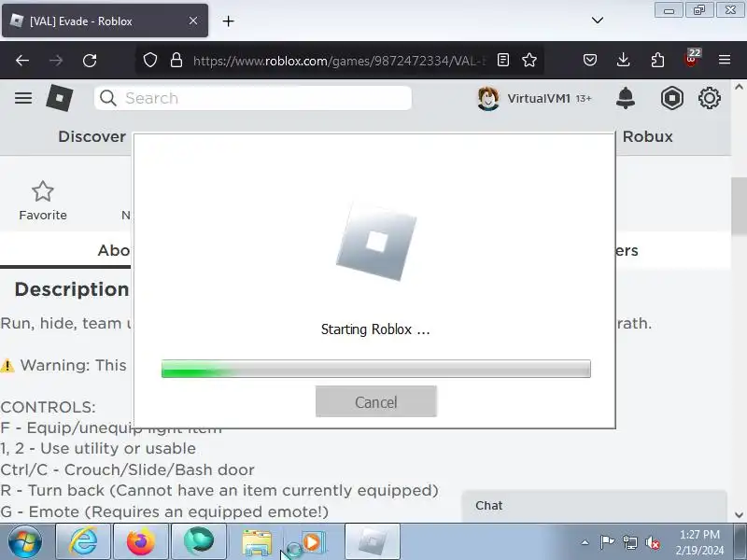Click the Roblox search field
Screen dimensions: 747x560
tap(252, 98)
